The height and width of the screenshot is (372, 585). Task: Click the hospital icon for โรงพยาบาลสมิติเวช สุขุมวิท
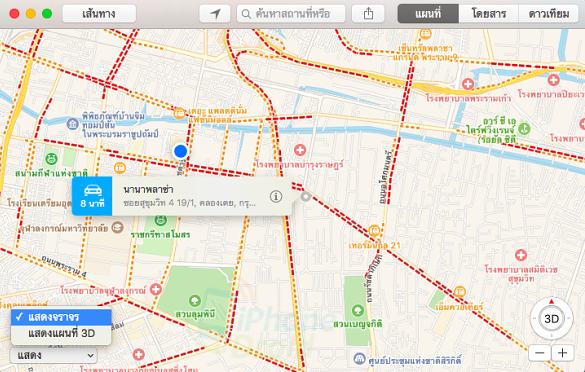521,255
